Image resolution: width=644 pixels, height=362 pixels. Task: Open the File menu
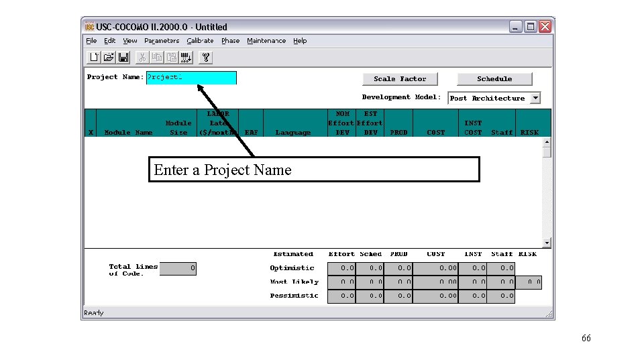tap(91, 41)
